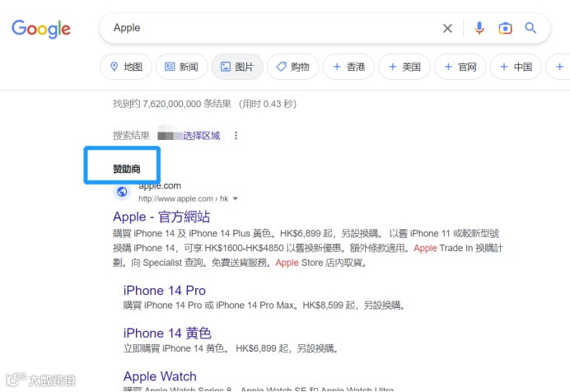The height and width of the screenshot is (392, 570).
Task: Open the three-dot menu beside 选择区域
Action: (x=236, y=136)
